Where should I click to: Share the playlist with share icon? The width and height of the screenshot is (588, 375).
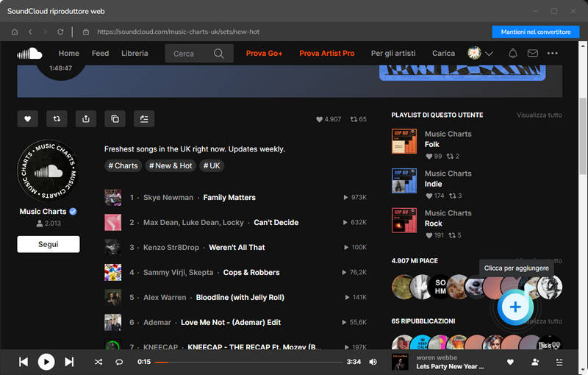pos(86,119)
